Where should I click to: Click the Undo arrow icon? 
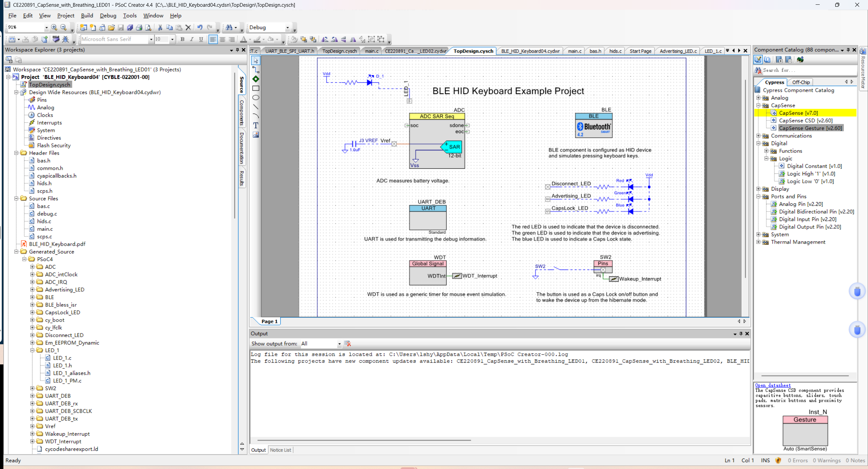pyautogui.click(x=200, y=27)
